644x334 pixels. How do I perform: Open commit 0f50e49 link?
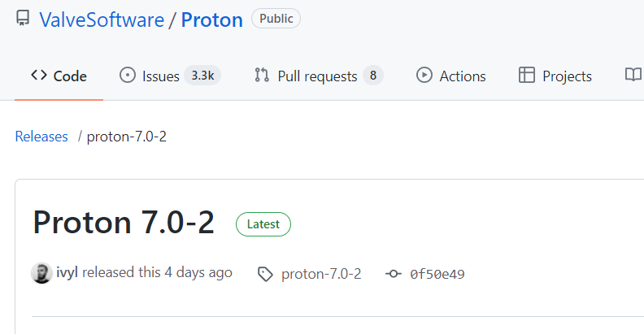437,274
